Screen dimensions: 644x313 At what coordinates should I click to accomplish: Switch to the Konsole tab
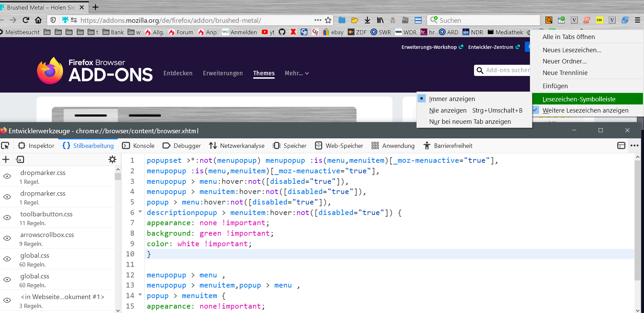coord(138,146)
